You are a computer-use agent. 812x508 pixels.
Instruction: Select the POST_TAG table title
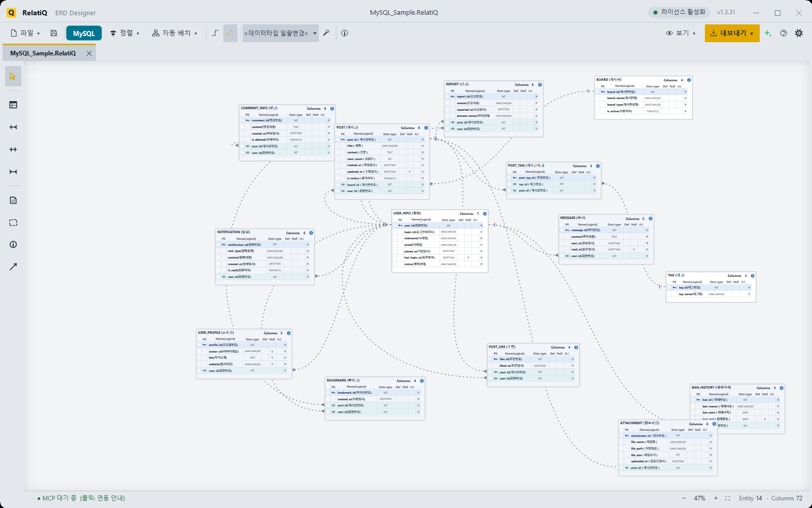coord(526,166)
